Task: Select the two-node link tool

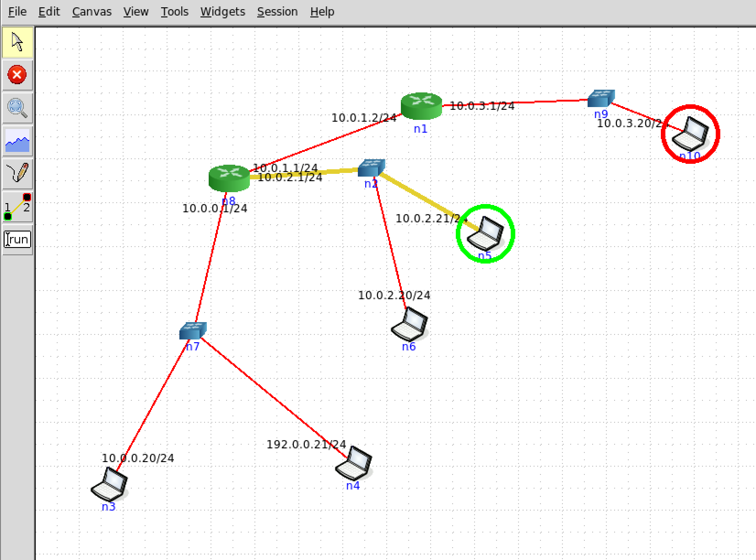Action: 17,206
